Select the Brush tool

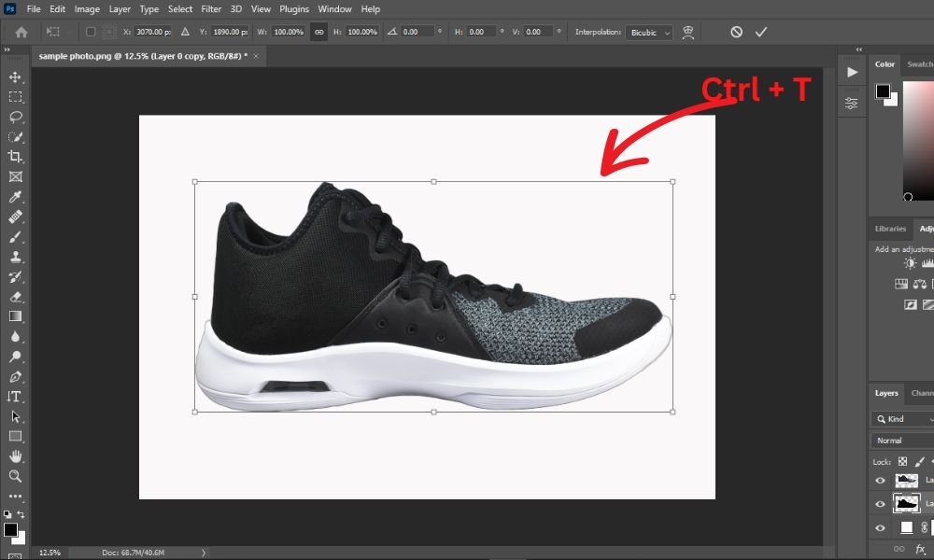[15, 237]
